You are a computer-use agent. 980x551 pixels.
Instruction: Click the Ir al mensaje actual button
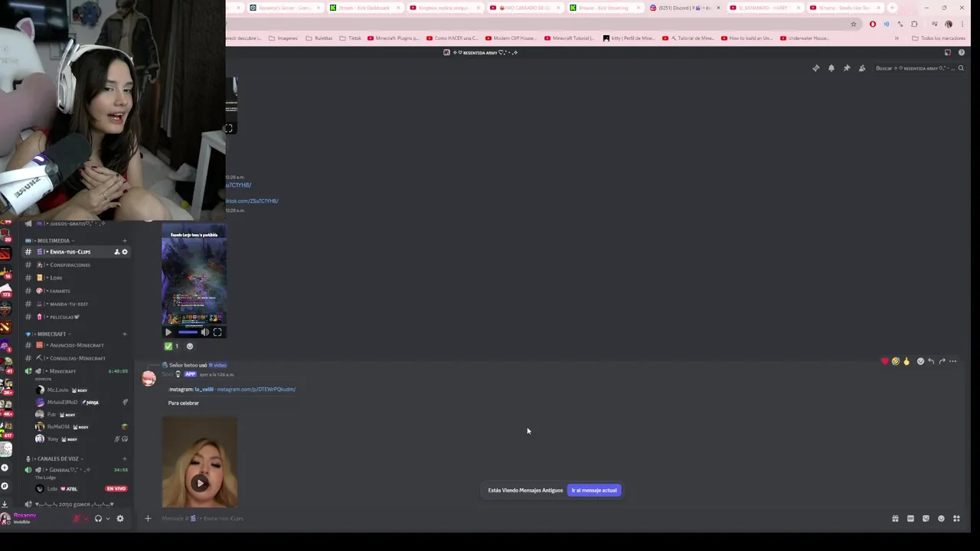[x=594, y=491]
